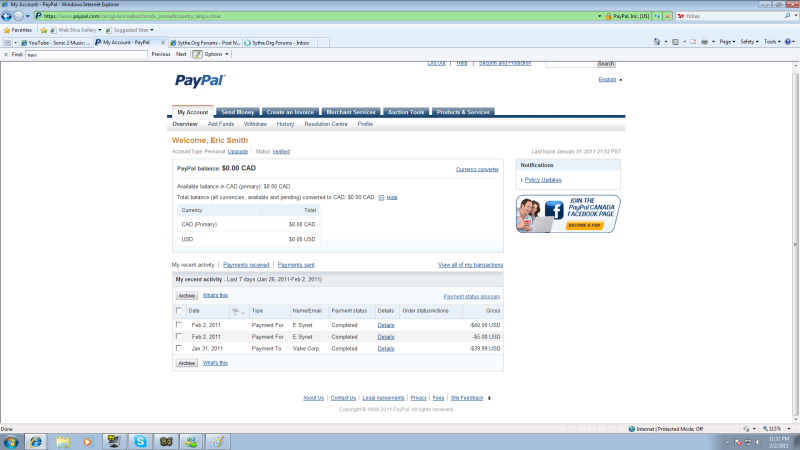Open the Send Money tab

tap(238, 112)
